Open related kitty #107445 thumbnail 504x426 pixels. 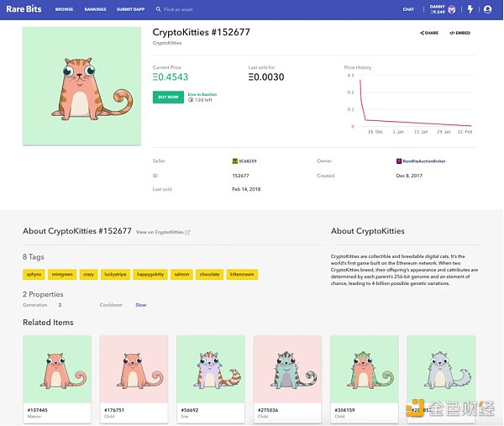pos(57,370)
